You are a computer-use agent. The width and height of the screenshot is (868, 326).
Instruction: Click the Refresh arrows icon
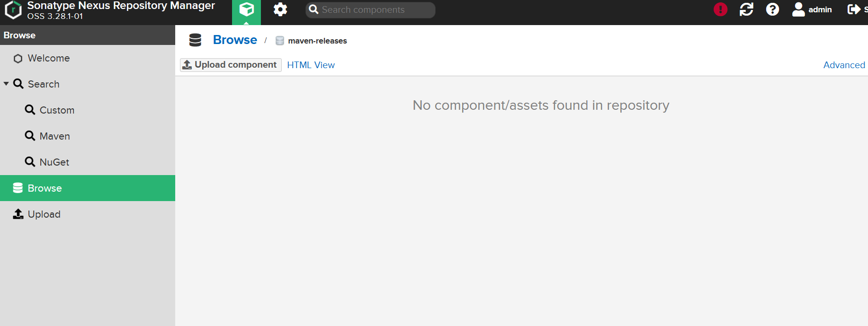click(746, 9)
